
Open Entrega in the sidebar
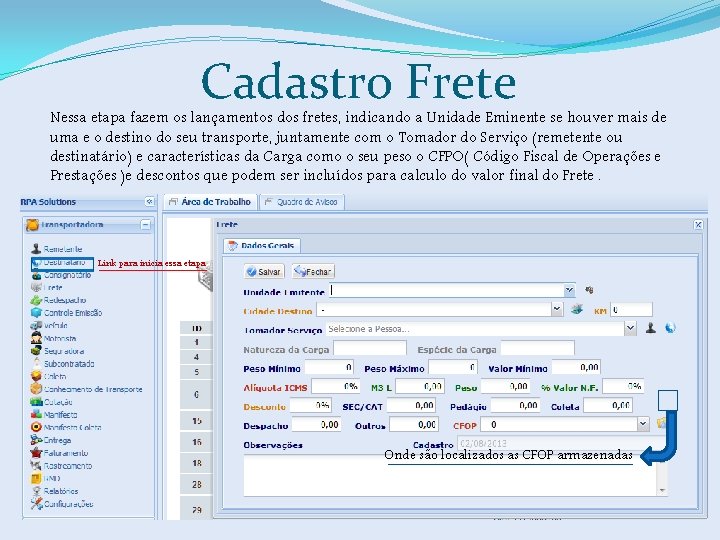tap(51, 440)
